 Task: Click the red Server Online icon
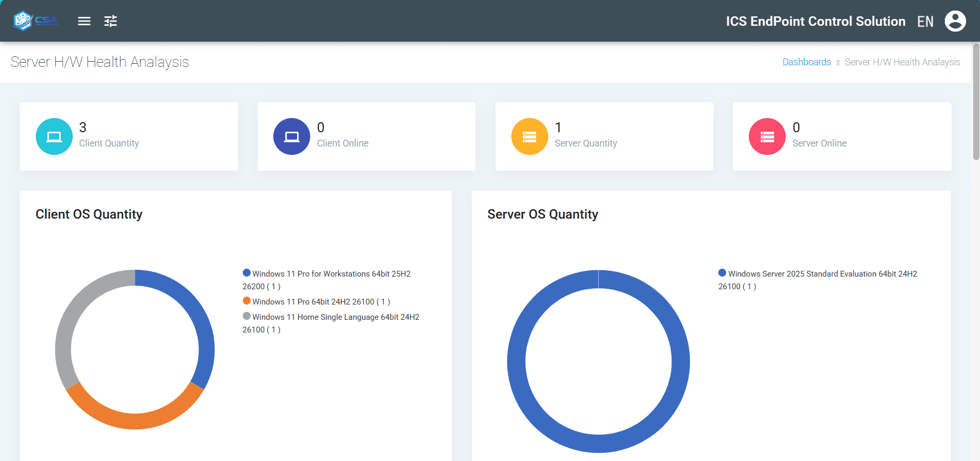pyautogui.click(x=767, y=136)
